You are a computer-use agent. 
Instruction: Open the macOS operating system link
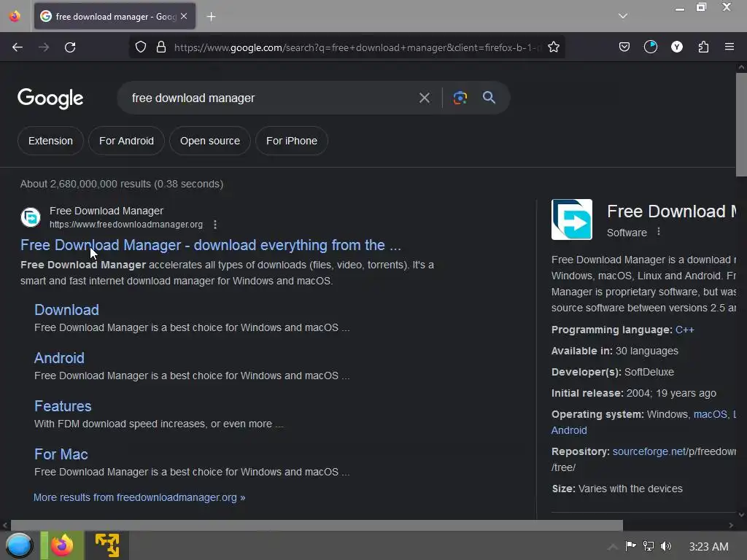(711, 414)
